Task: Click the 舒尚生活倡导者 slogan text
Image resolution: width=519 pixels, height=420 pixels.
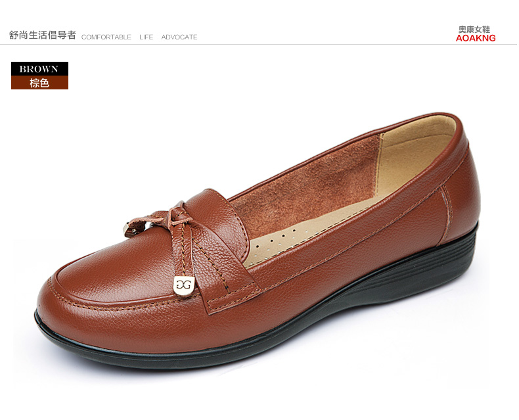Action: tap(42, 35)
